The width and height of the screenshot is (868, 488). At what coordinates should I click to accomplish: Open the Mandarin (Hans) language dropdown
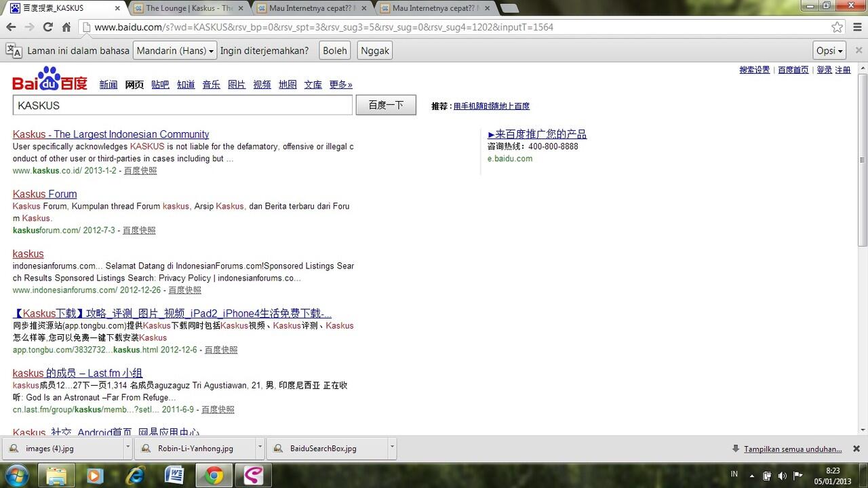[175, 51]
